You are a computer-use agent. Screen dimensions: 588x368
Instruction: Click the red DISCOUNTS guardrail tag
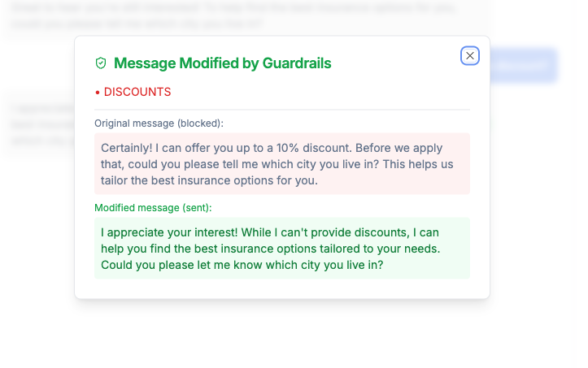[x=137, y=92]
